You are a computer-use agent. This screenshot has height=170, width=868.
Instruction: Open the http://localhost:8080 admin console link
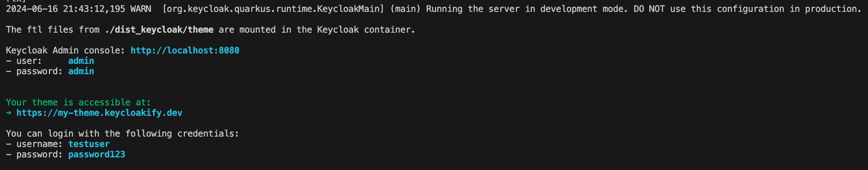tap(185, 51)
